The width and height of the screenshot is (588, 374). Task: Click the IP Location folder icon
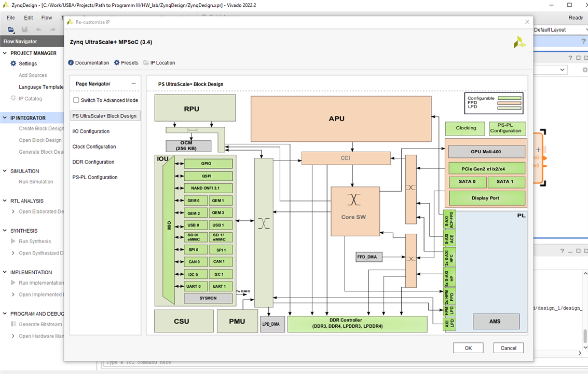point(146,63)
